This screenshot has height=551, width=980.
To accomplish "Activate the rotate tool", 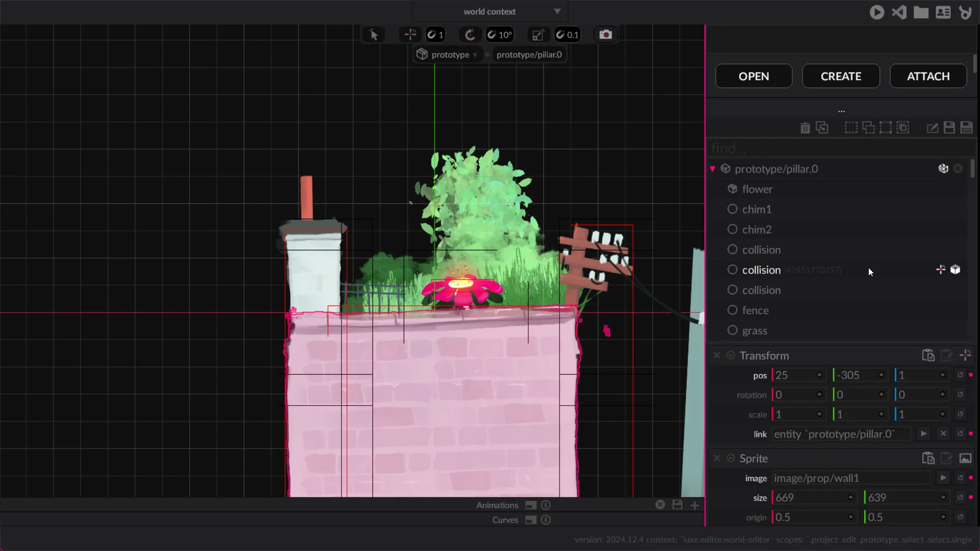I will point(470,35).
